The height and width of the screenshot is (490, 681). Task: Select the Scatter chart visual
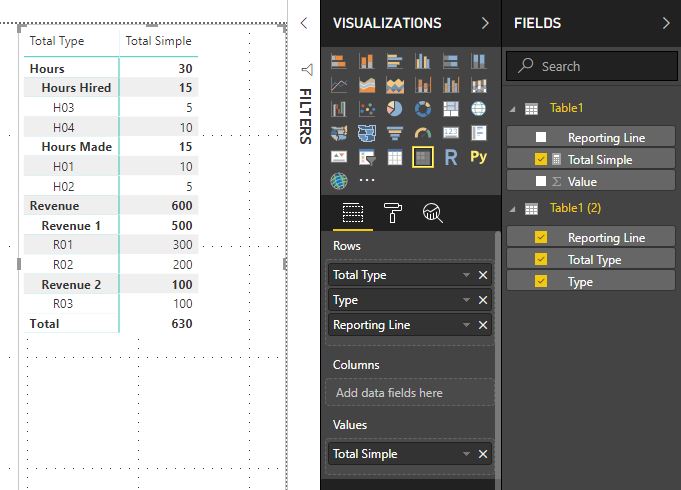[x=367, y=109]
